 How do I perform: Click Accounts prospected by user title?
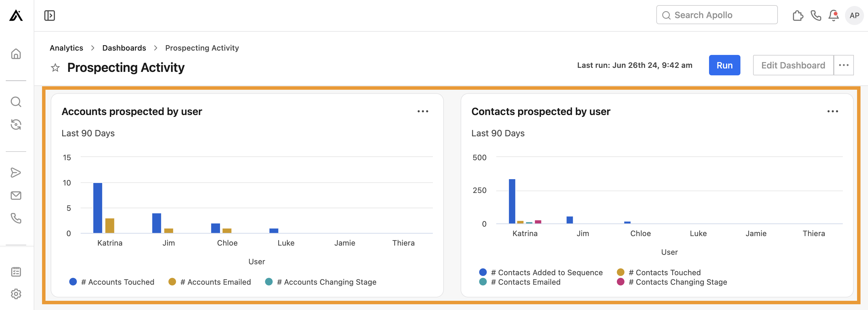coord(132,112)
